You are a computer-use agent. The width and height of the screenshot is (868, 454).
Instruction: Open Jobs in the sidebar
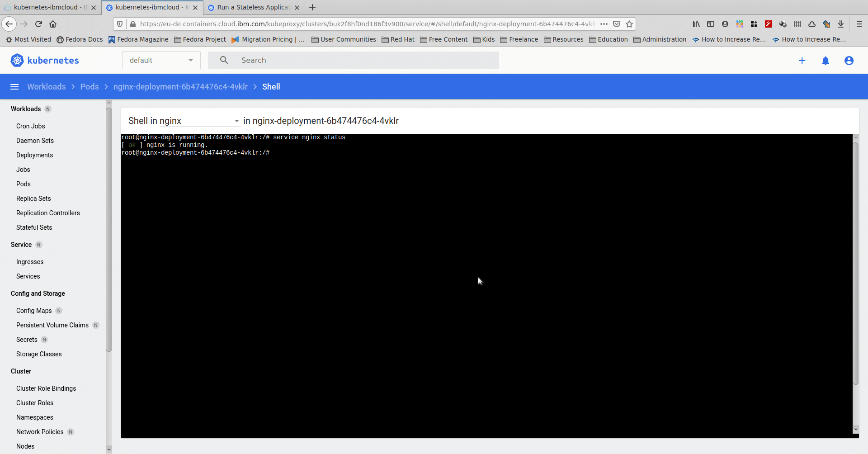click(x=23, y=170)
